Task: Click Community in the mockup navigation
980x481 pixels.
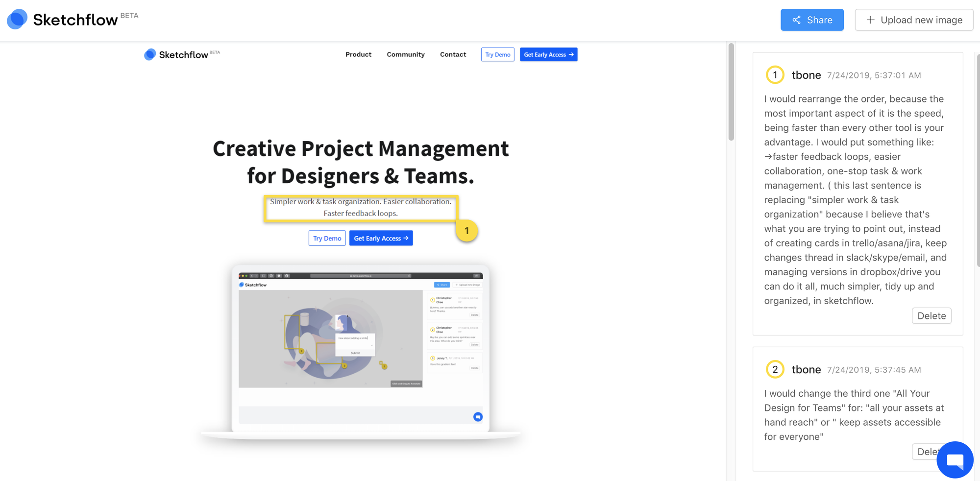Action: 406,54
